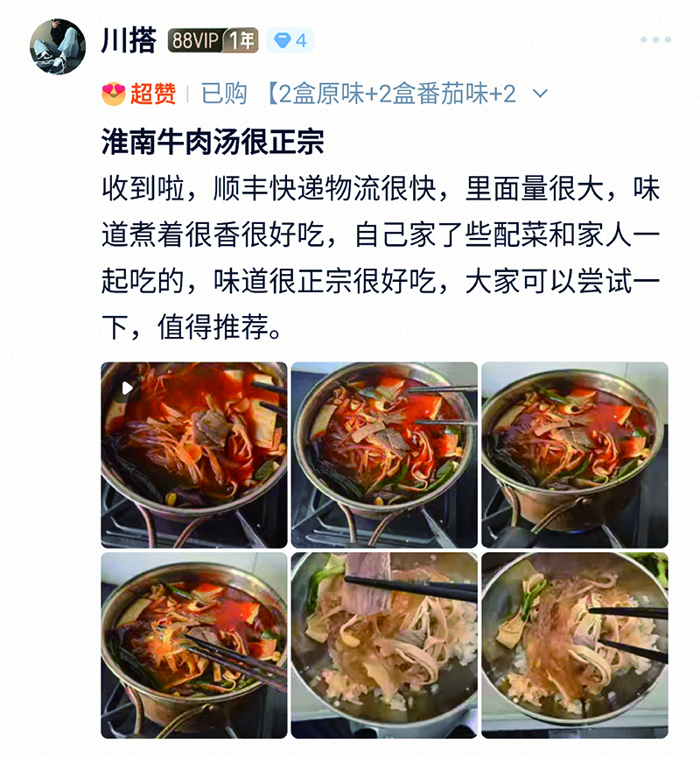The image size is (700, 757).
Task: Open third photo of red soup pot
Action: click(575, 455)
